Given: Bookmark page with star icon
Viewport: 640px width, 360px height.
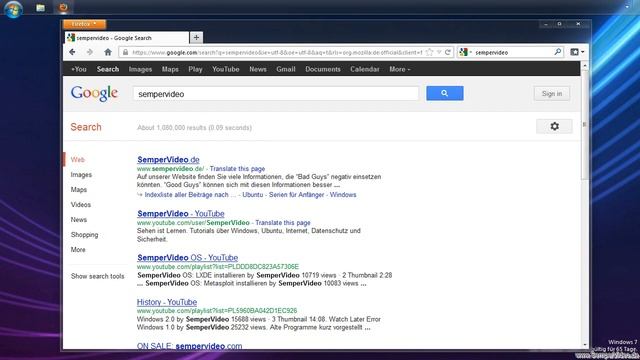Looking at the screenshot, I should 429,52.
